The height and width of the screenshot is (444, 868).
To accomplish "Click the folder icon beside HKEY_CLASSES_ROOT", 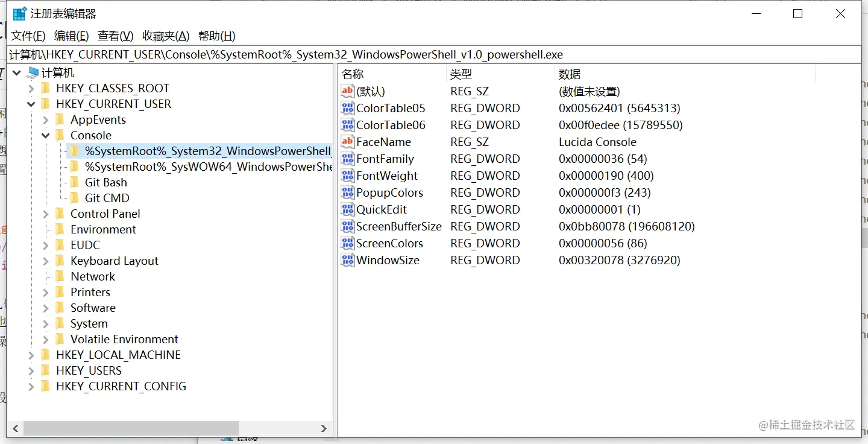I will coord(45,89).
